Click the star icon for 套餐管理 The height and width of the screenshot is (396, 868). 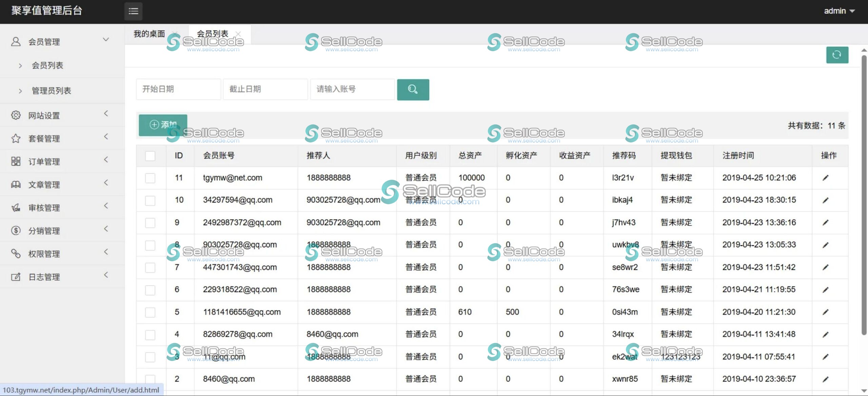click(x=16, y=138)
